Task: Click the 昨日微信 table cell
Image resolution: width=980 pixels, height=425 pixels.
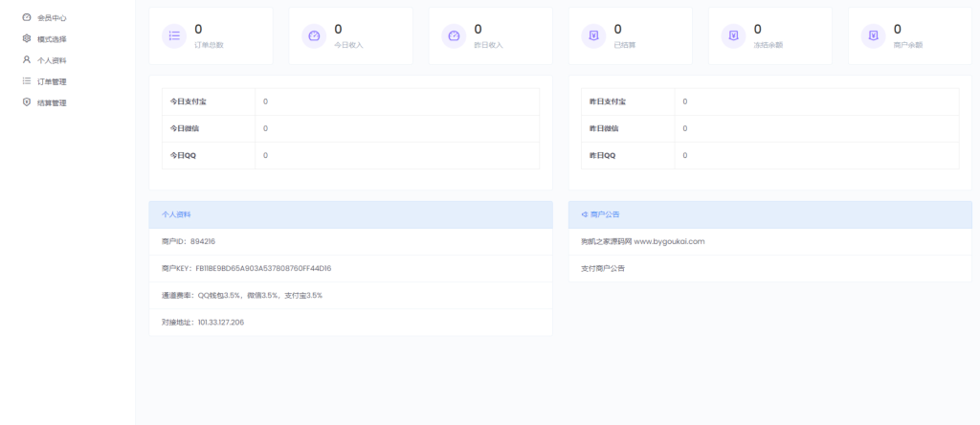Action: pos(628,129)
